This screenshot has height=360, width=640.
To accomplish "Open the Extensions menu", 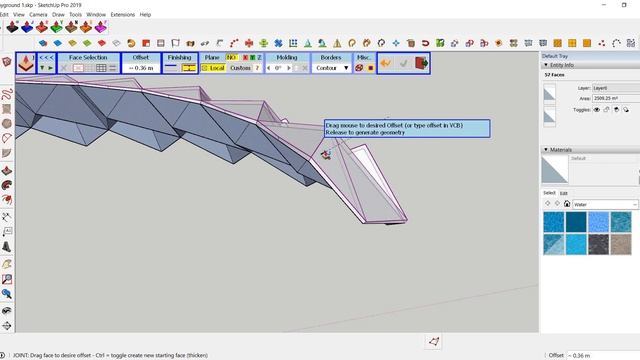I will 122,14.
